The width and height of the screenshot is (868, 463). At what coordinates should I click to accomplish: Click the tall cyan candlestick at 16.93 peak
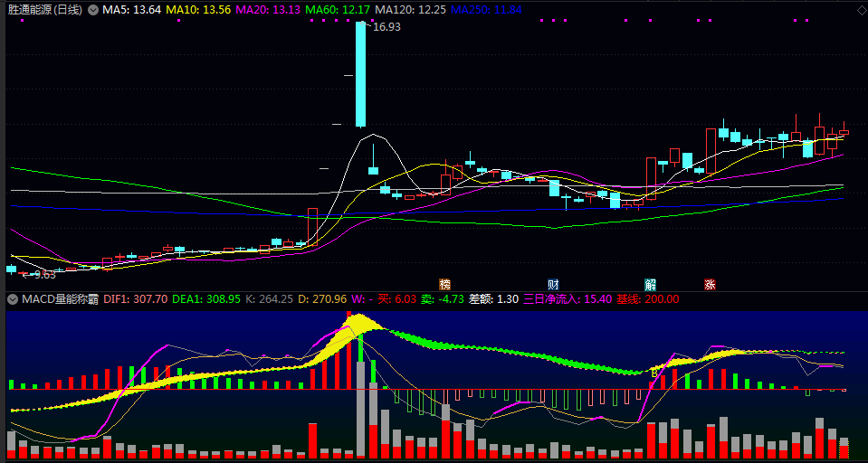coord(360,74)
